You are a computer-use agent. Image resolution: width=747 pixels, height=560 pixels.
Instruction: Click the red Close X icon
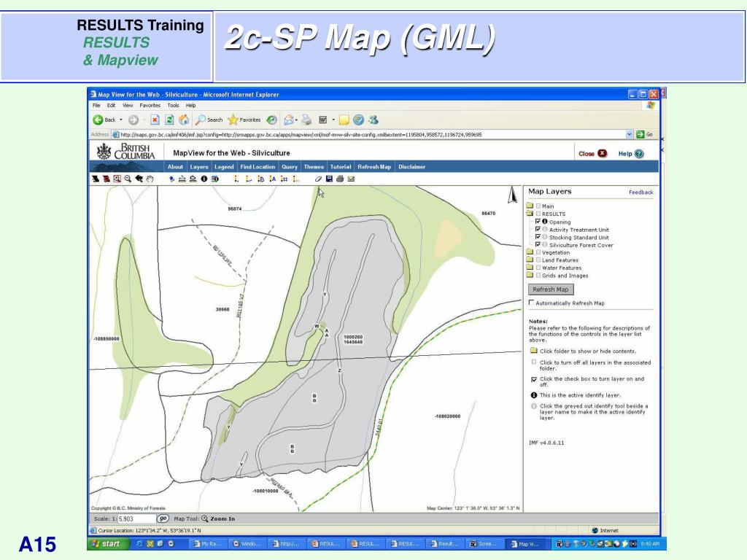click(603, 153)
